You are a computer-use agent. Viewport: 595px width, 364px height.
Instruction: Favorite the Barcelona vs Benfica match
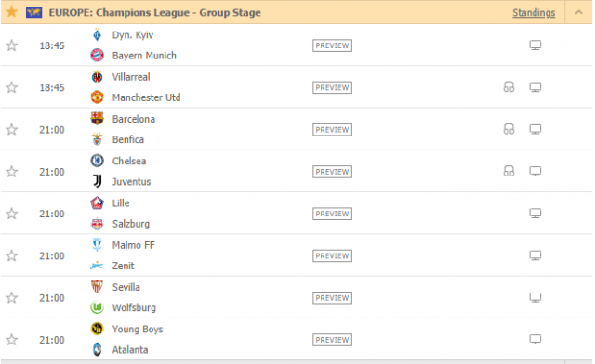coord(12,130)
